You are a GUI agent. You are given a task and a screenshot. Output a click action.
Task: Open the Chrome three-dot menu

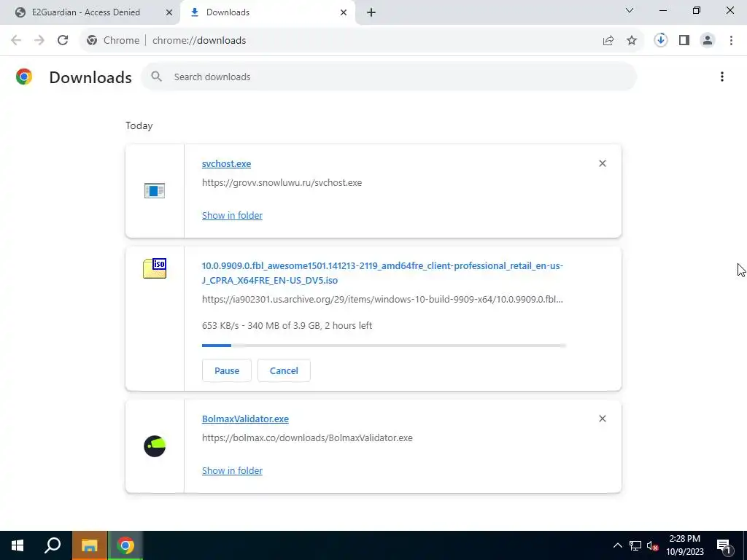coord(731,40)
